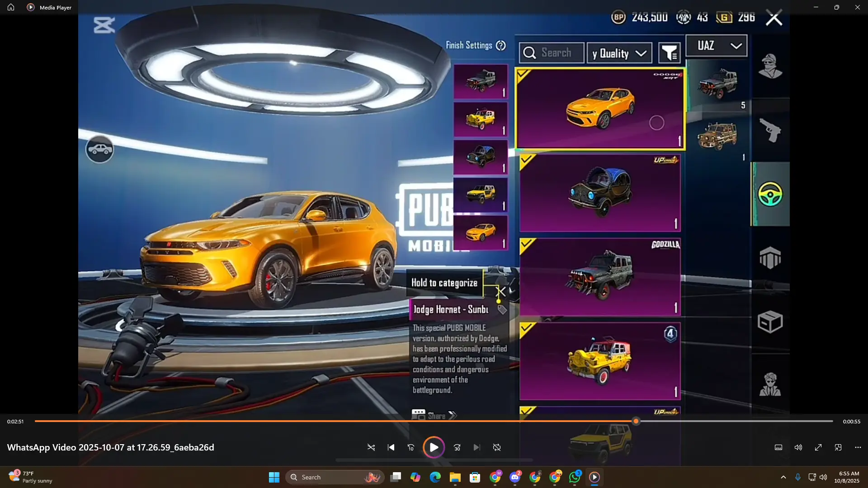The height and width of the screenshot is (488, 868).
Task: Click the shuffle icon in the player
Action: coord(371,447)
